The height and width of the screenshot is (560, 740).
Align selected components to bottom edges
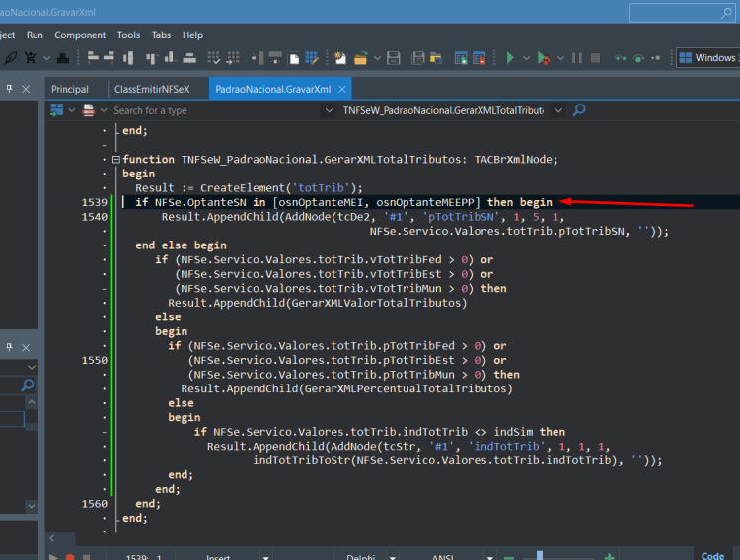[x=170, y=58]
